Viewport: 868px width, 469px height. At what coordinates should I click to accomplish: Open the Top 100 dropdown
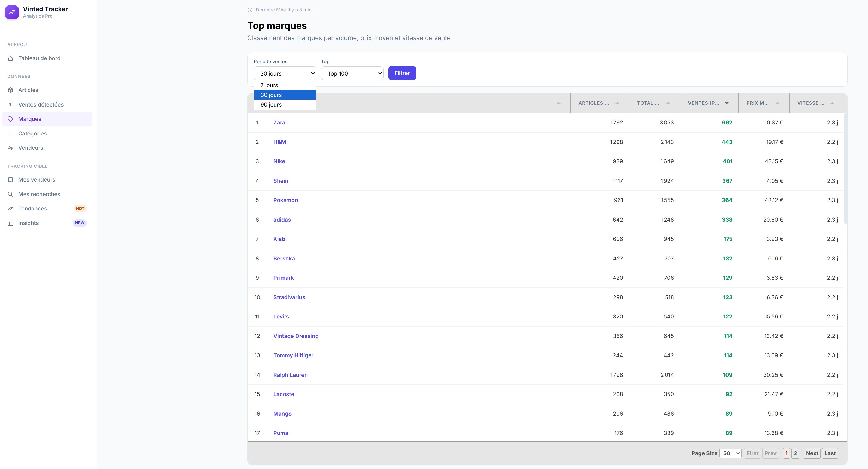pos(352,73)
